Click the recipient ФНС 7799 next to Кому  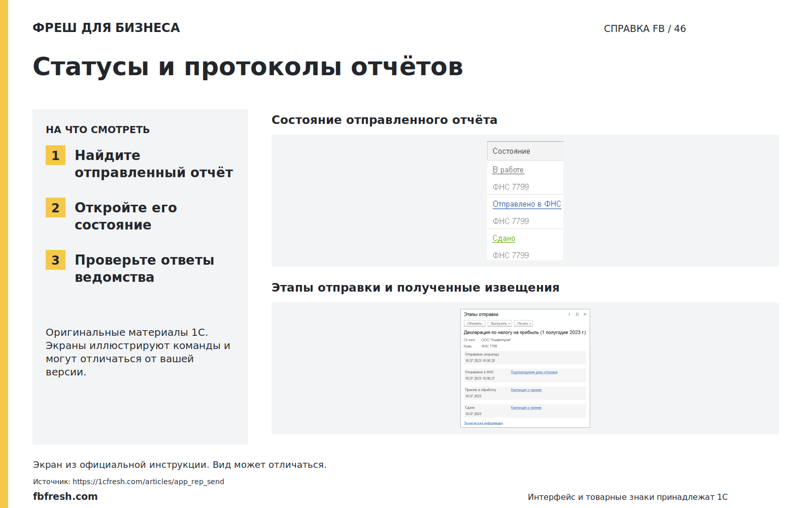point(489,346)
